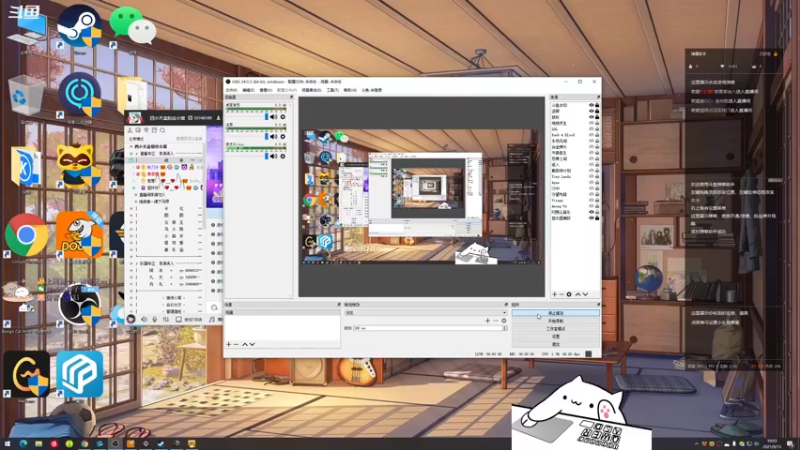Open 帮助 menu in OBS
This screenshot has width=800, height=450.
coord(350,90)
